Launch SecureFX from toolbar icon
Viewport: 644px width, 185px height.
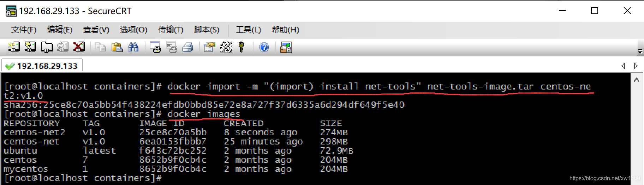pos(286,47)
